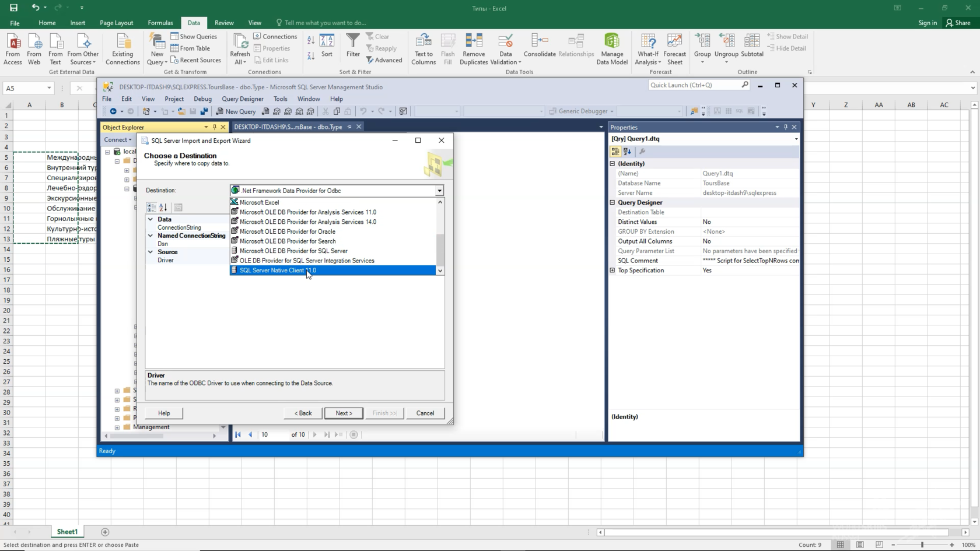
Task: Click From Access icon in Excel ribbon
Action: (x=13, y=49)
